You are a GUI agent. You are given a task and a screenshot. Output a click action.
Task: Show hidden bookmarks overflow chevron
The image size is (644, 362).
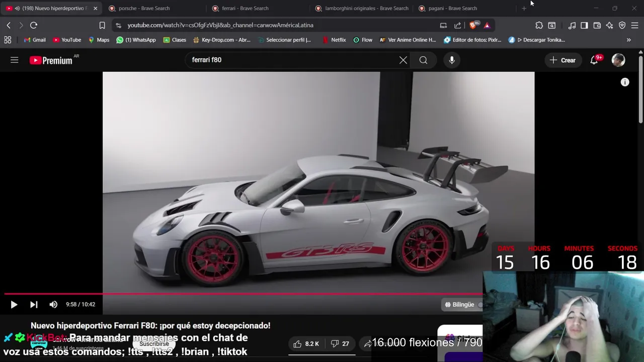tap(628, 40)
